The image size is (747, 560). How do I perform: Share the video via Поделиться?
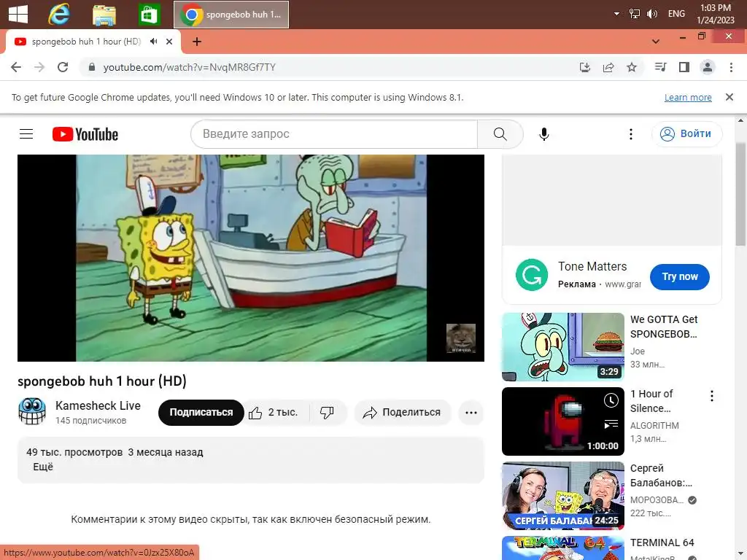click(403, 413)
